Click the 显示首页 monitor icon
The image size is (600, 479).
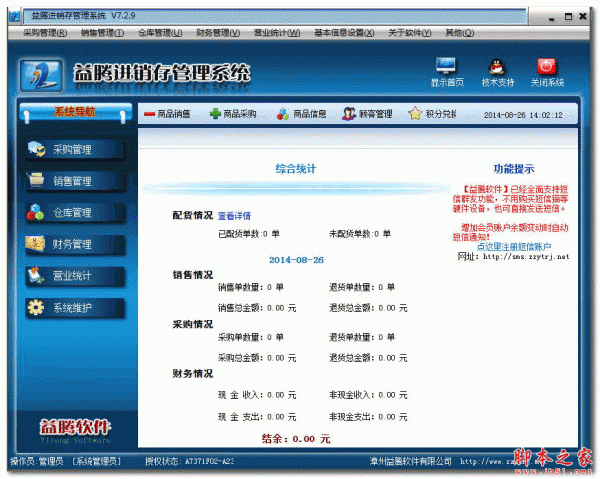click(446, 66)
